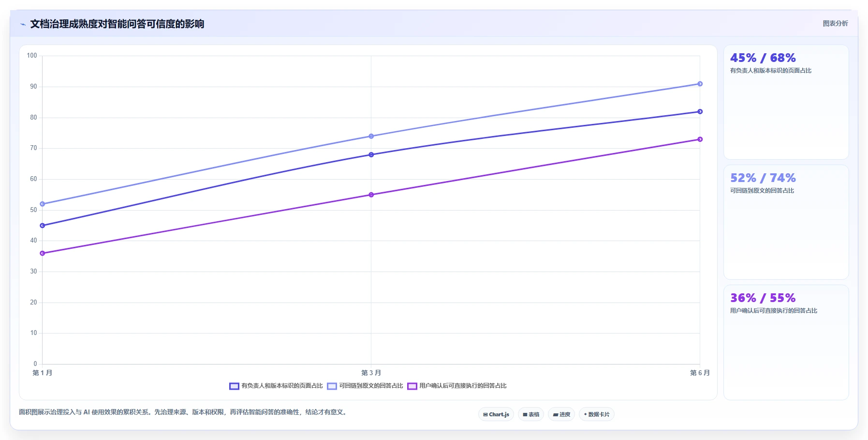Screen dimensions: 868x440
Task: Click the 50 label on the y-axis
Action: (x=33, y=210)
